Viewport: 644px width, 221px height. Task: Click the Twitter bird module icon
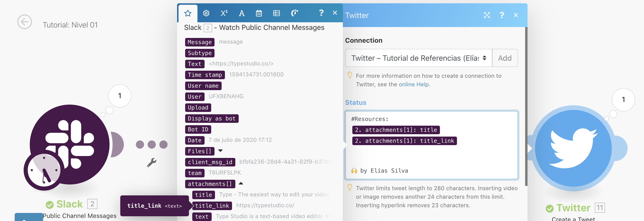(x=573, y=148)
